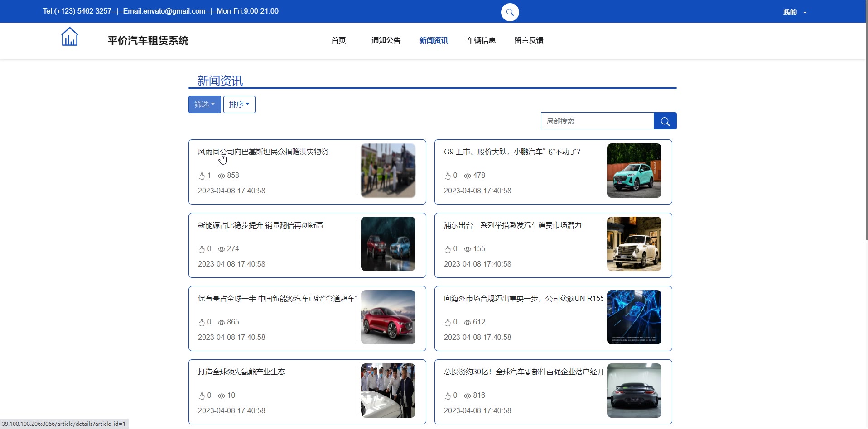Like the 打造全球领先氢能产业生态 article

coord(202,396)
